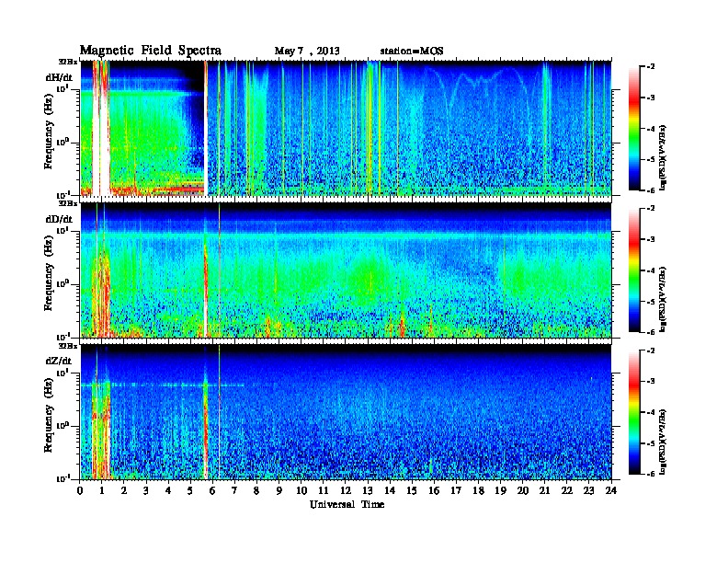The height and width of the screenshot is (563, 728).
Task: Click the hour "9" tick label on time axis
Action: 279,491
